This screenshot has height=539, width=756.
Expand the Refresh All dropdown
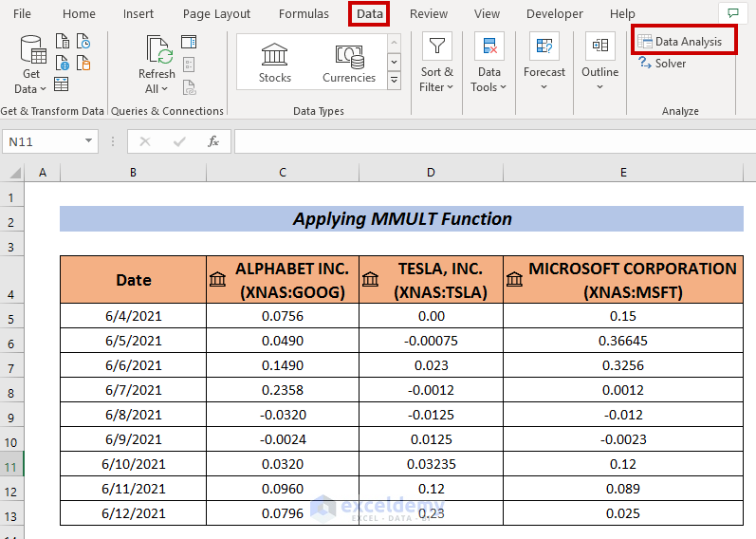164,89
